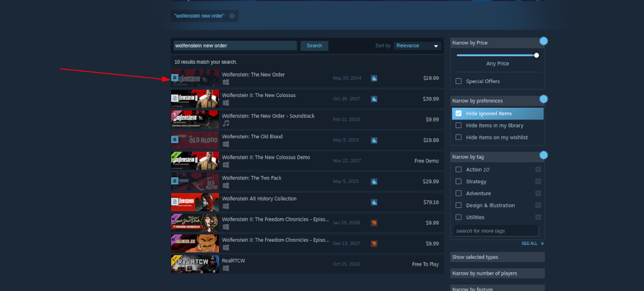Click the library badge on Wolfenstein: The Two Pack

point(174,181)
